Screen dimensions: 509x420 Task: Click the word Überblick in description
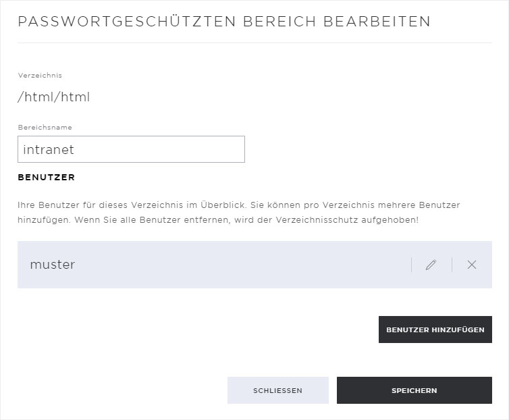[224, 205]
